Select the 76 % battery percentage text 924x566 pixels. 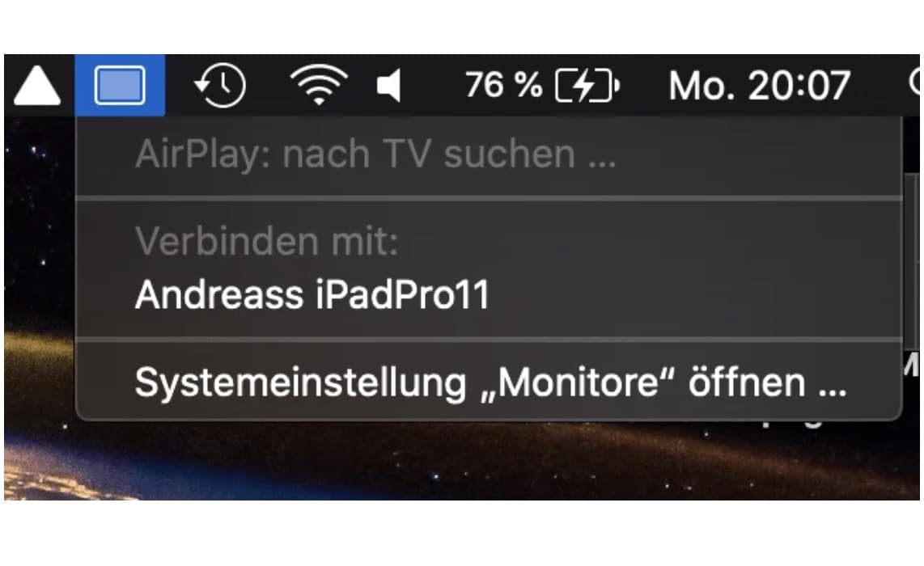[504, 85]
